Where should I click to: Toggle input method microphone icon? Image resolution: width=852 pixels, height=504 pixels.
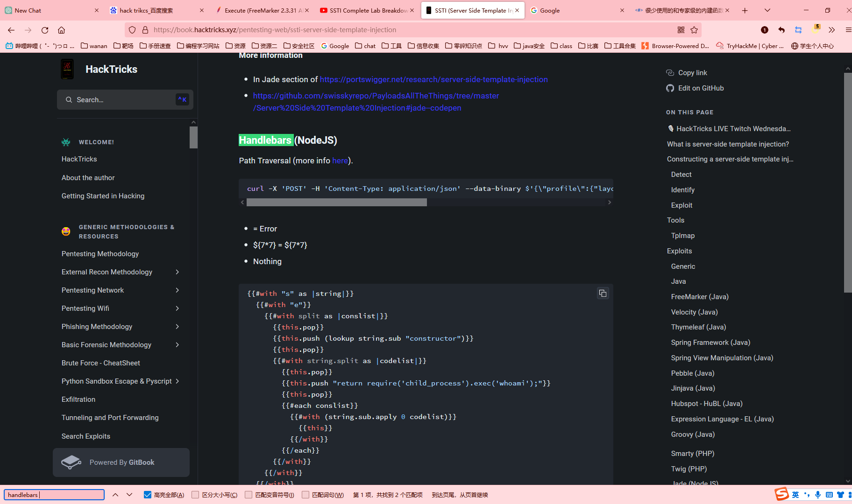818,495
